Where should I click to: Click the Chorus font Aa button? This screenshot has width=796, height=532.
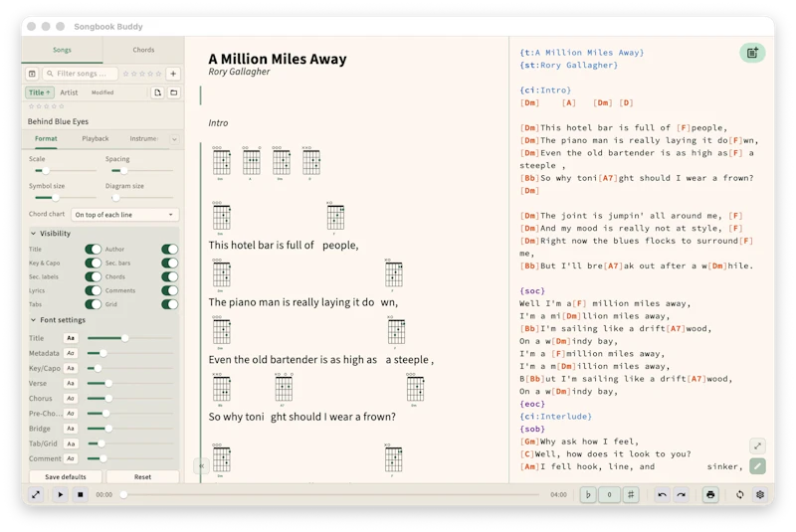point(71,398)
